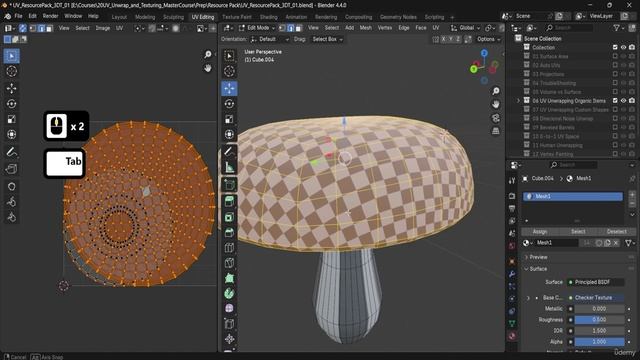
Task: Expand the Base Color row arrow
Action: [x=528, y=298]
